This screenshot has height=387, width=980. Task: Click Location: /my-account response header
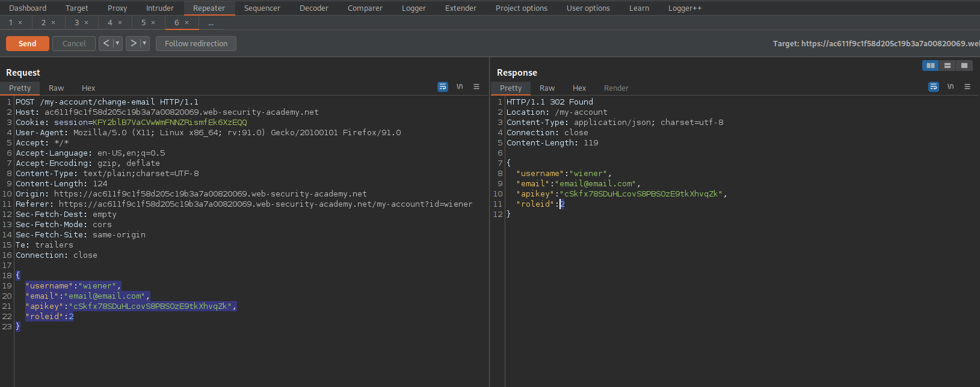pyautogui.click(x=557, y=112)
